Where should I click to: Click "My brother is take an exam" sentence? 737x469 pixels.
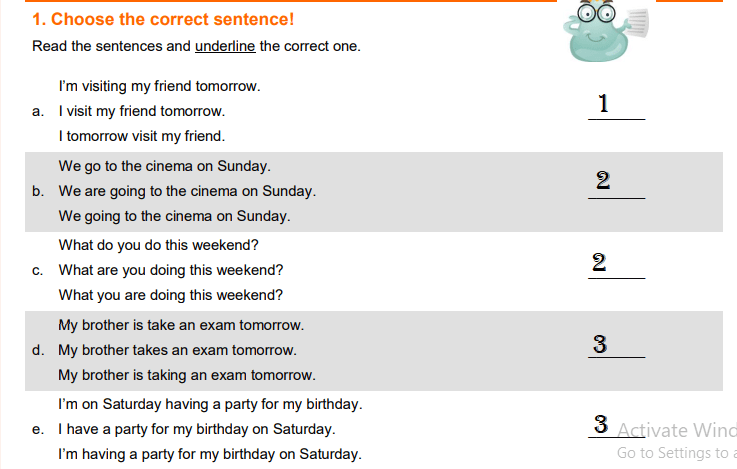[x=181, y=325]
